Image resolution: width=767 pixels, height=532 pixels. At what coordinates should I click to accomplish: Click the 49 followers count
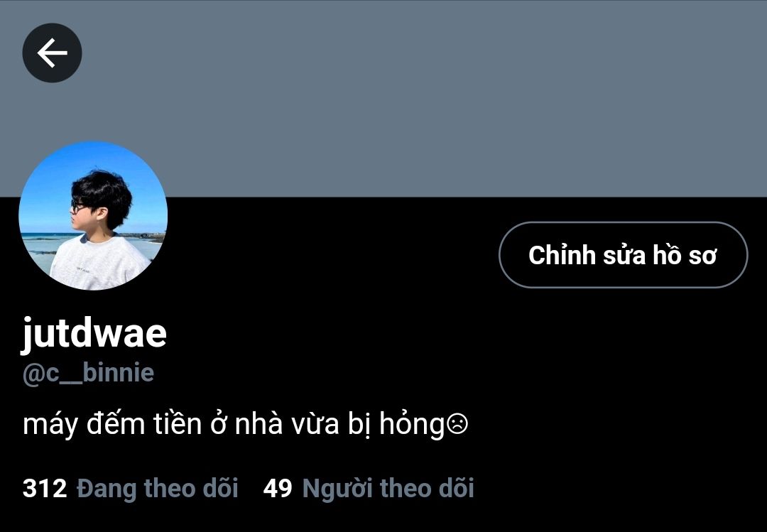(278, 489)
